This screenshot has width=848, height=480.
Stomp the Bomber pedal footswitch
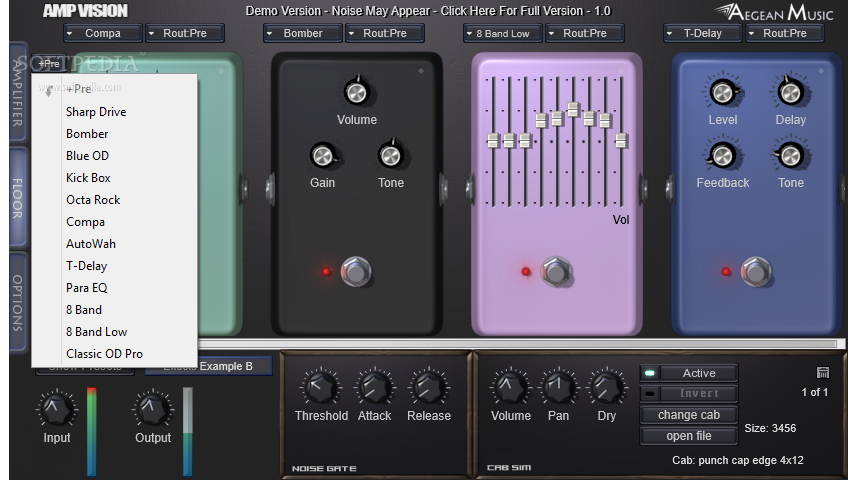click(356, 271)
